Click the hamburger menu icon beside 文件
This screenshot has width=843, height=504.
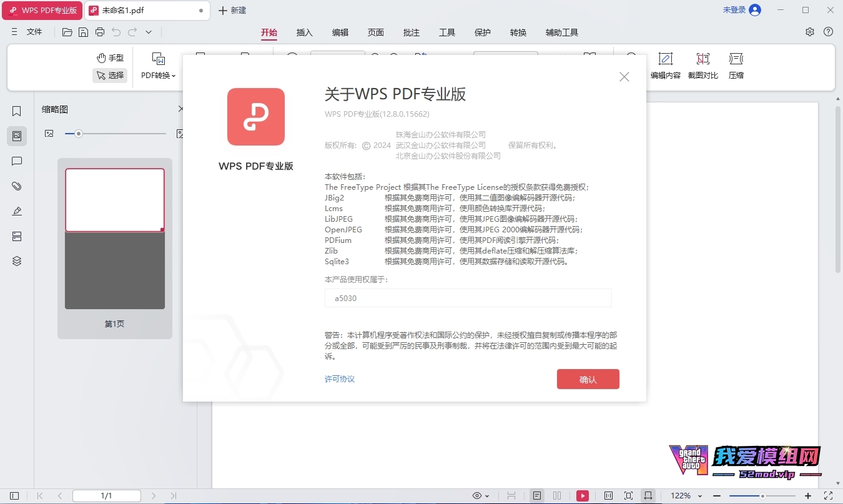click(14, 32)
